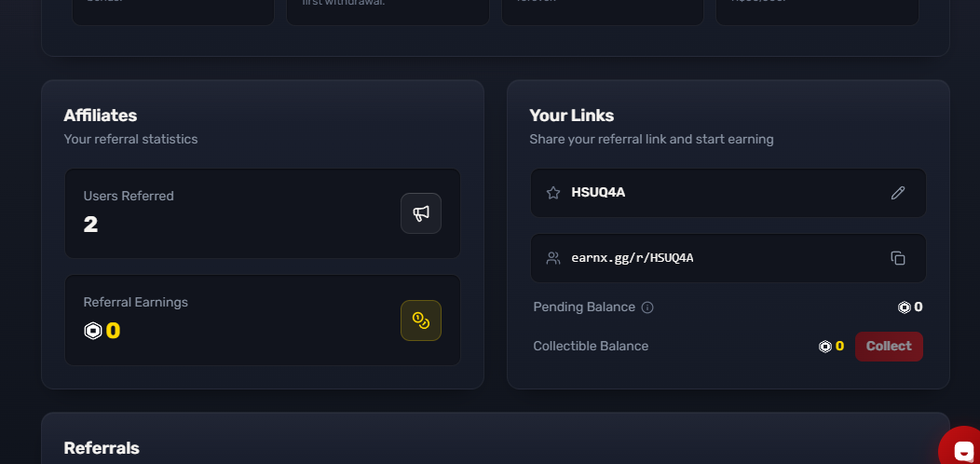Click the Pending Balance label
The height and width of the screenshot is (464, 980).
coord(584,307)
